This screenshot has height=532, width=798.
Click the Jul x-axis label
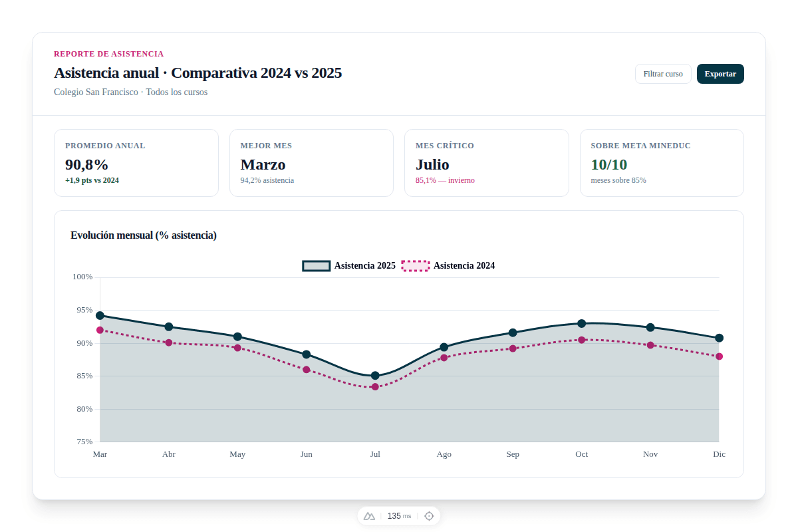[375, 454]
